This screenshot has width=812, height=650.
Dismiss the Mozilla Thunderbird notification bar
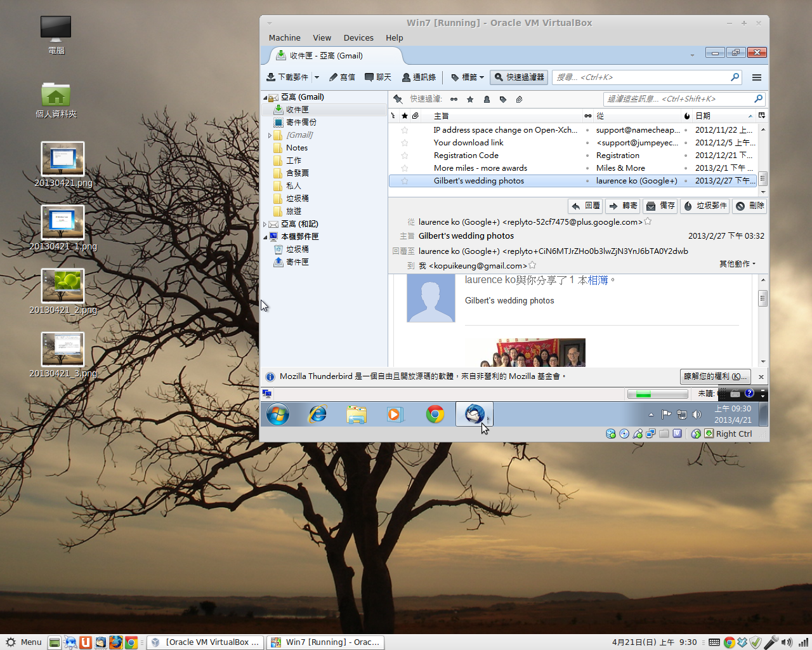coord(761,377)
